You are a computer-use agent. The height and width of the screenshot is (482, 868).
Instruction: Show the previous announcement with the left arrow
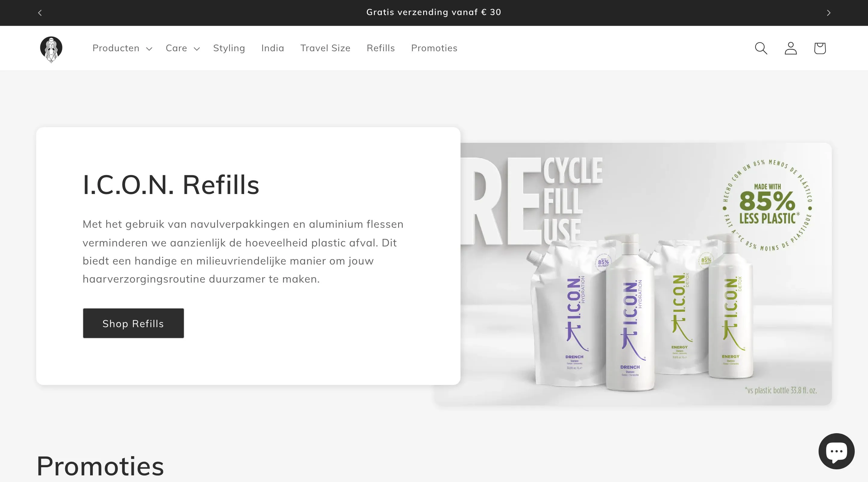40,13
